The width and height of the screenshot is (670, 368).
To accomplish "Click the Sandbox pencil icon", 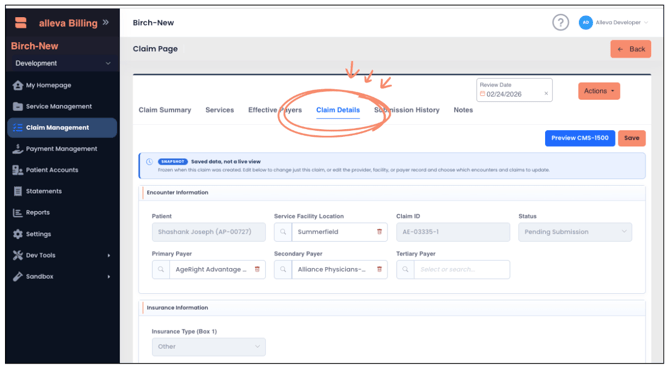I will click(x=18, y=277).
